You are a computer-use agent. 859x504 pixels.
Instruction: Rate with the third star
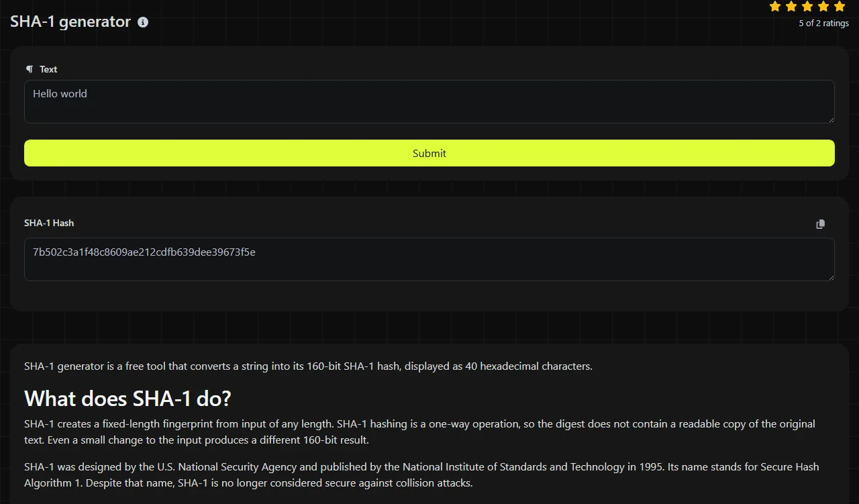click(x=807, y=7)
